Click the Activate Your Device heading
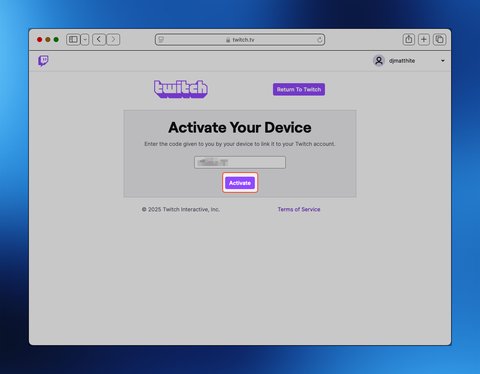 [240, 127]
